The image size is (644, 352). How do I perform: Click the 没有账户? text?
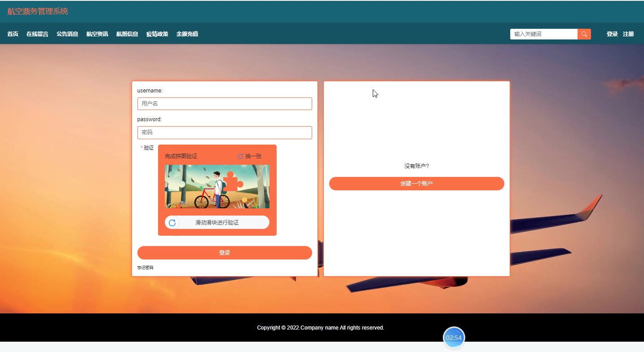pos(417,166)
